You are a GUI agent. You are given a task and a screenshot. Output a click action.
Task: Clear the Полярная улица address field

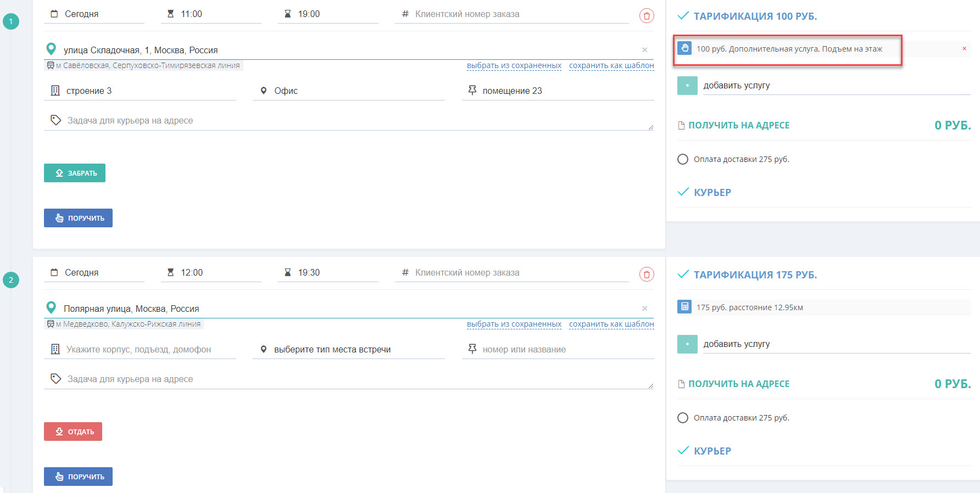(645, 309)
